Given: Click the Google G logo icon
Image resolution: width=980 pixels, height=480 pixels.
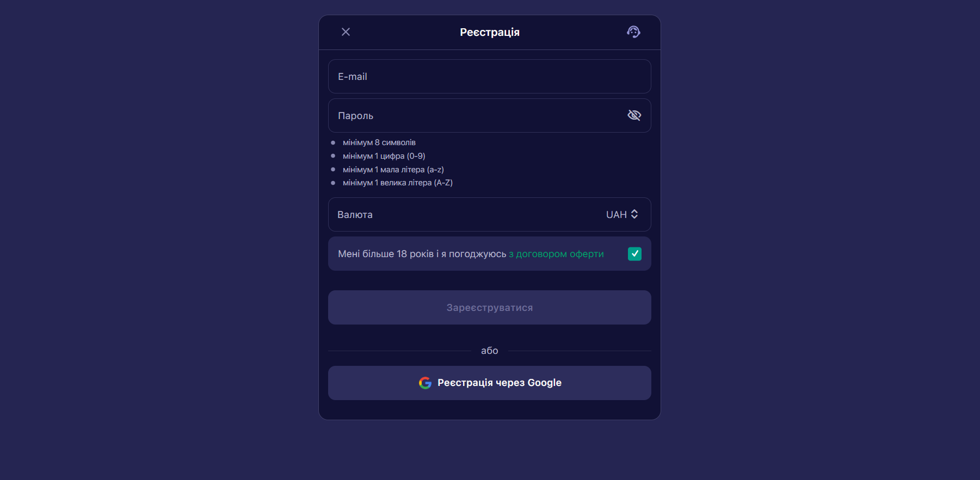Looking at the screenshot, I should pyautogui.click(x=425, y=383).
